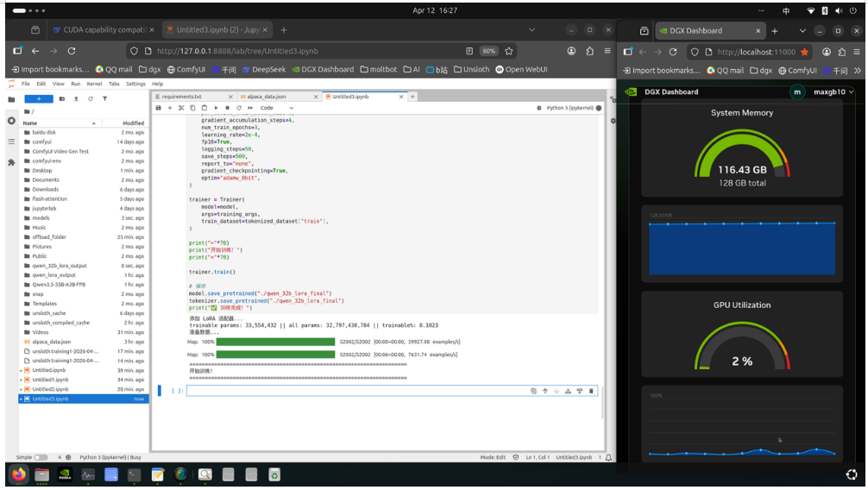Screen dimensions: 868x490
Task: Open the Terminal from the dock
Action: (x=135, y=474)
